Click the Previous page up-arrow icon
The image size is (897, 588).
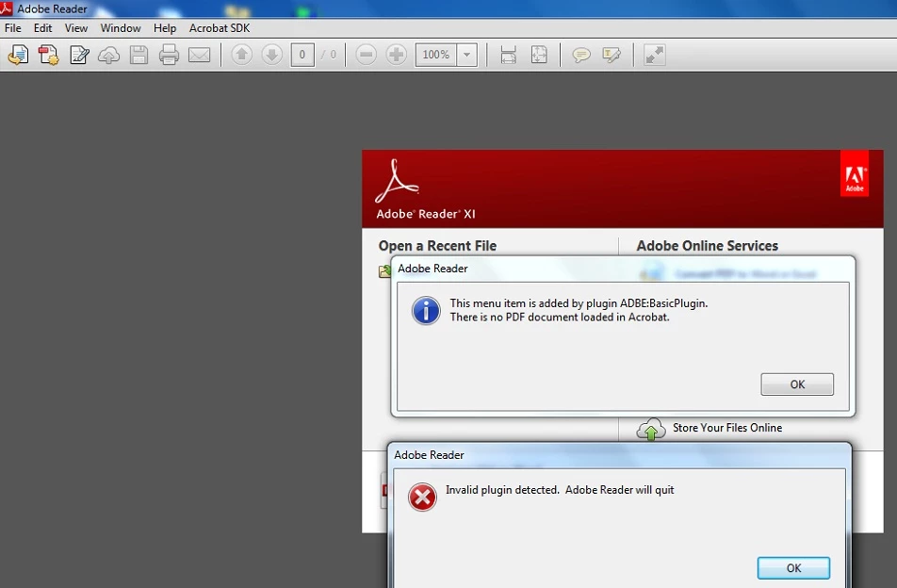[241, 55]
